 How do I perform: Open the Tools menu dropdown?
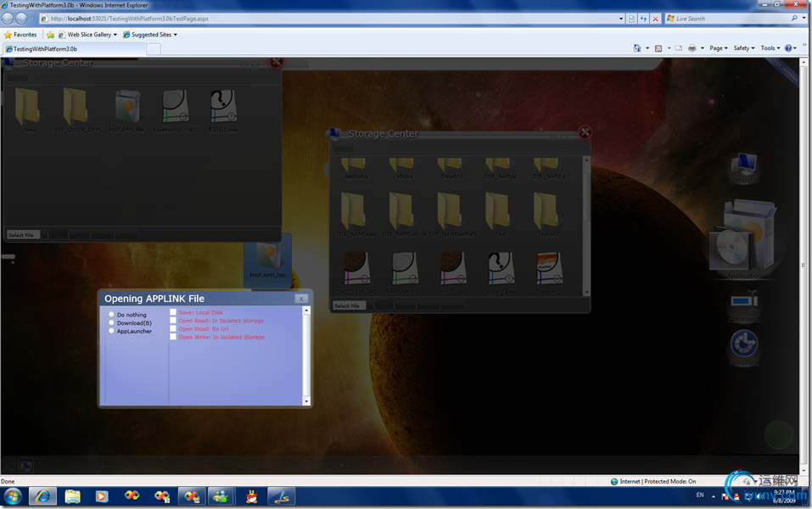pos(770,48)
